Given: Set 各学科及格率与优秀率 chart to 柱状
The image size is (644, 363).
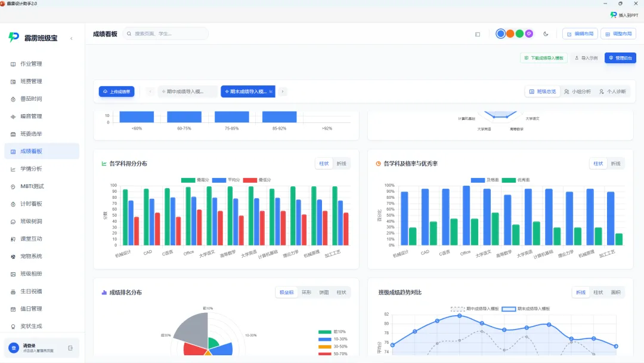Looking at the screenshot, I should pyautogui.click(x=598, y=164).
